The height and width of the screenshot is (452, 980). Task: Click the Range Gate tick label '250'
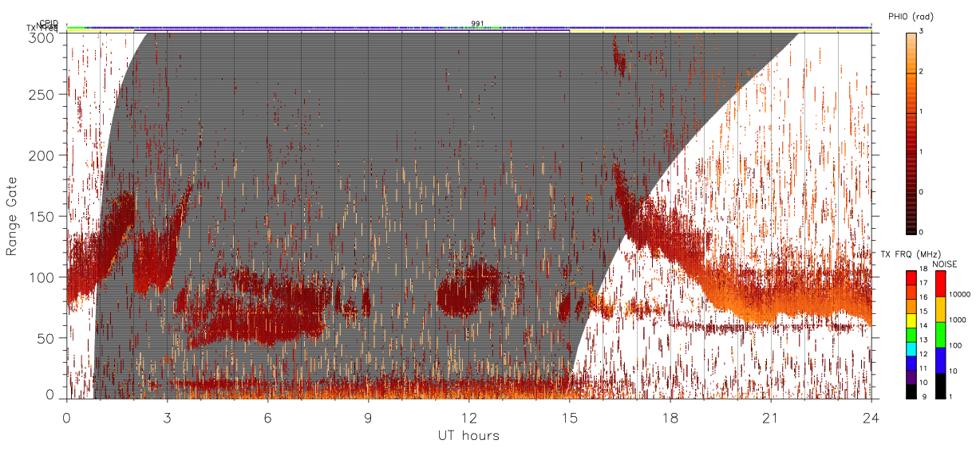coord(43,94)
